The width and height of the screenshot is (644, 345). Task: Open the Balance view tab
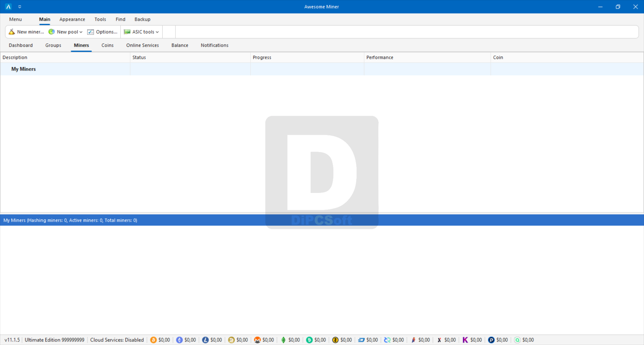pos(180,45)
